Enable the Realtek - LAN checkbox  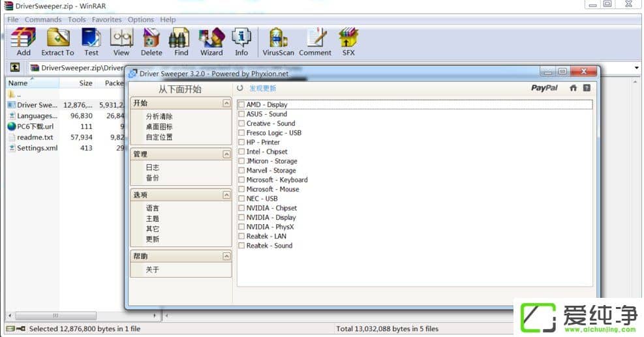(241, 237)
